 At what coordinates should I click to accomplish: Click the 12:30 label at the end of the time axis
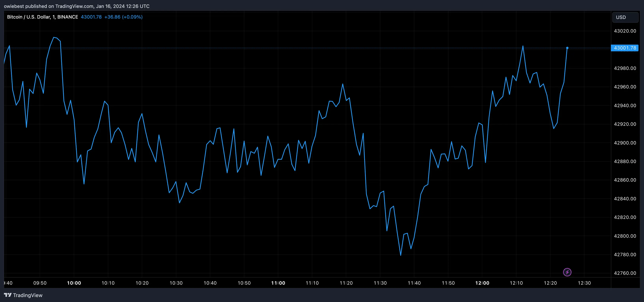click(584, 283)
